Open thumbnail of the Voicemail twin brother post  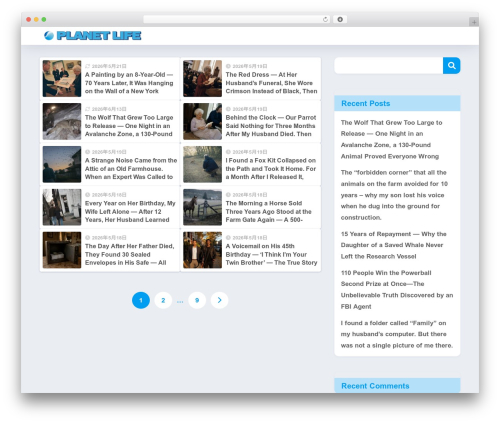[202, 250]
